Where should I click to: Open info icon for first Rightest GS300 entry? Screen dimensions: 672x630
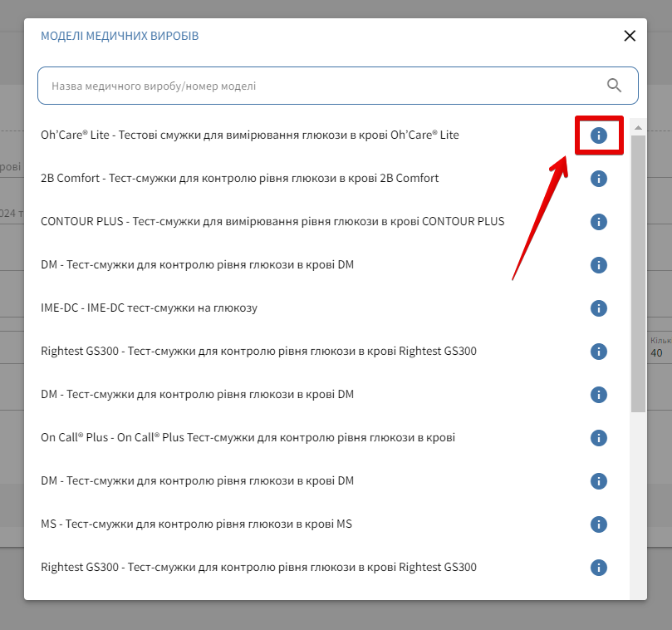pos(598,352)
